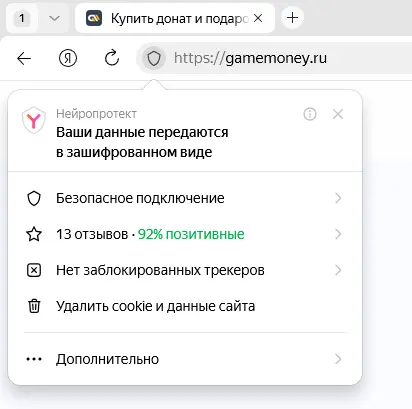Reload the current page
The height and width of the screenshot is (409, 412).
tap(112, 58)
